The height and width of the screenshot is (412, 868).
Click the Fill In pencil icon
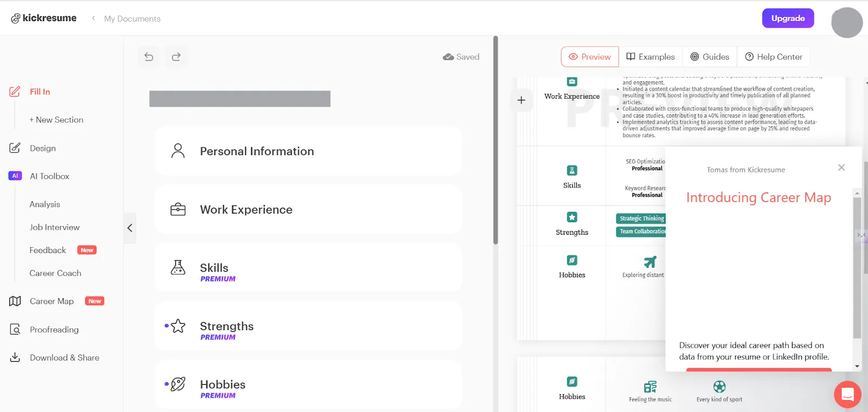(x=15, y=92)
